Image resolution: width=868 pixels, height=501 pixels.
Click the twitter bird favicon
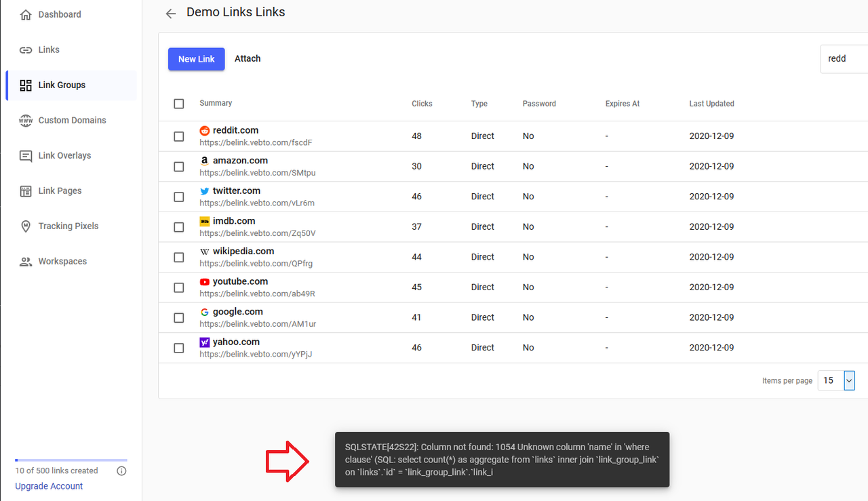click(205, 191)
